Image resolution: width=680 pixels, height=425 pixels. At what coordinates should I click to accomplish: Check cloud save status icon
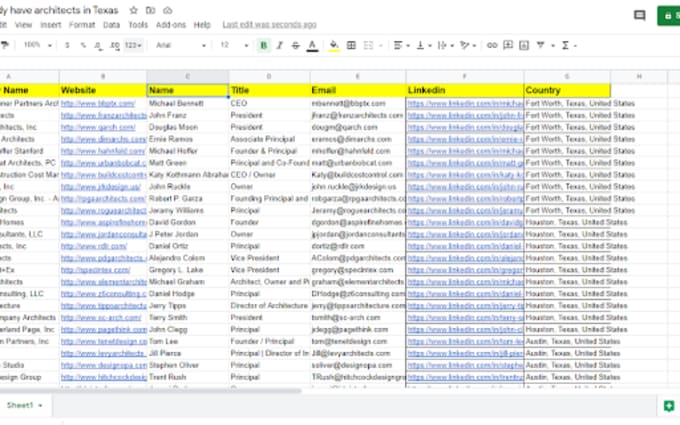[x=167, y=10]
